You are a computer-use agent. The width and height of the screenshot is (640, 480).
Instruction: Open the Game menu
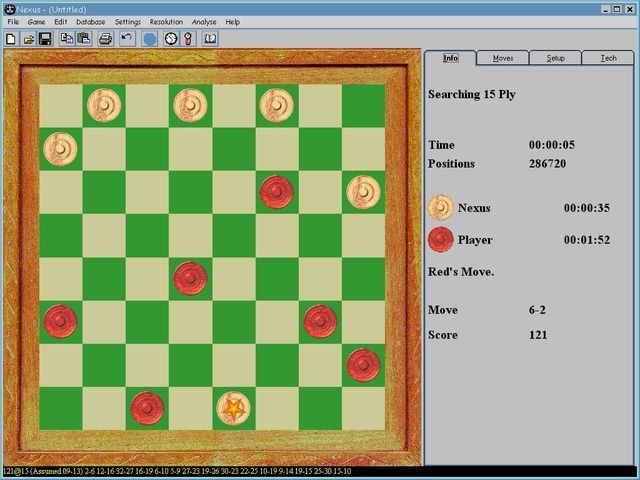[36, 21]
